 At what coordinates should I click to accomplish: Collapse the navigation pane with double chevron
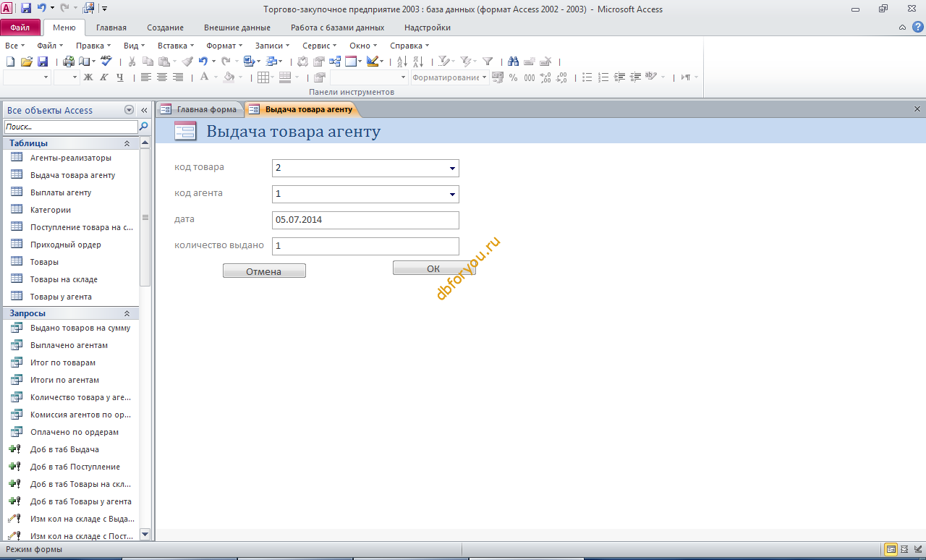pyautogui.click(x=144, y=110)
